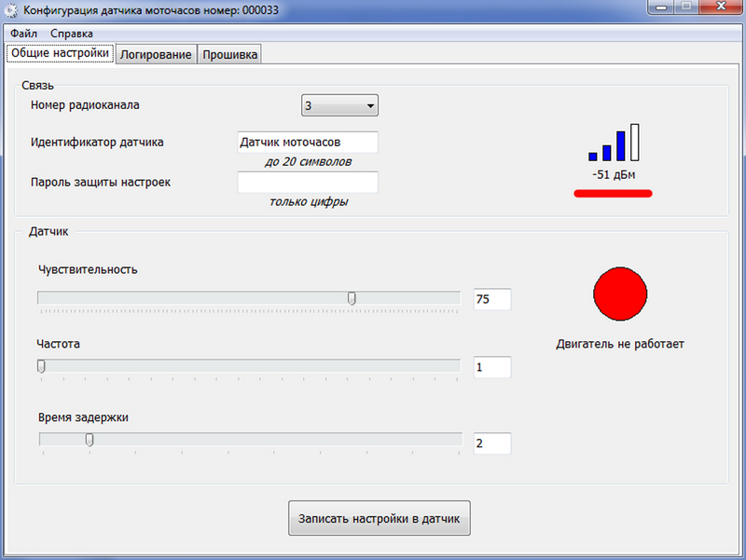Click the signal strength bars indicator

click(x=614, y=143)
